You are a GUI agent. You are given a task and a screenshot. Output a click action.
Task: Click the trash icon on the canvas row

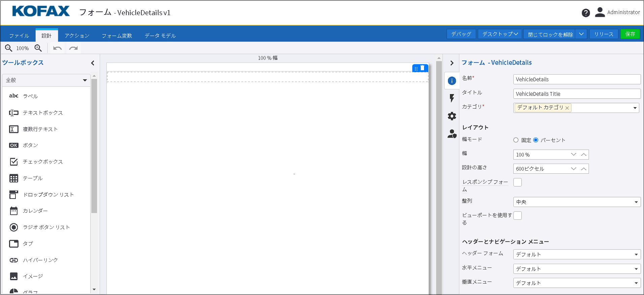point(422,68)
